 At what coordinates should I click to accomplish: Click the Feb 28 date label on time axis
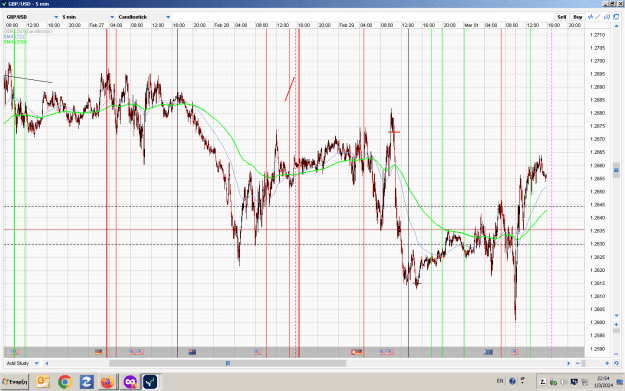point(222,25)
